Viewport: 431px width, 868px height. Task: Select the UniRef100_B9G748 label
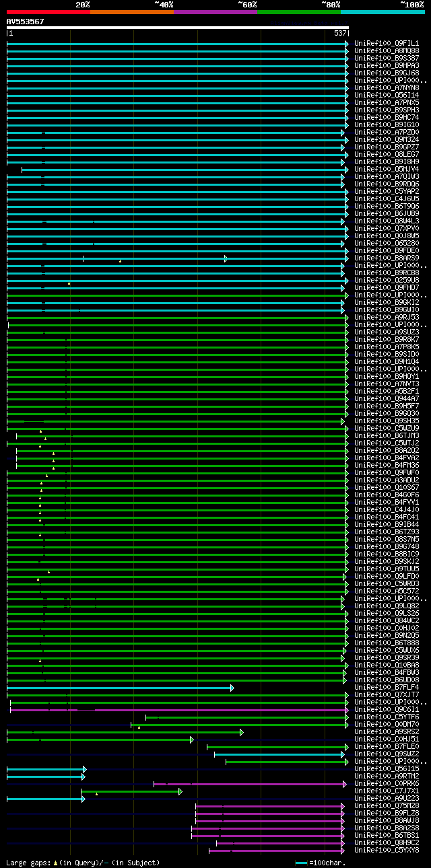(x=387, y=546)
